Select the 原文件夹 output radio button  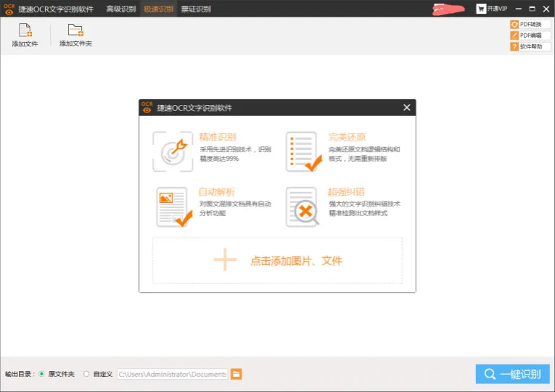pyautogui.click(x=41, y=374)
